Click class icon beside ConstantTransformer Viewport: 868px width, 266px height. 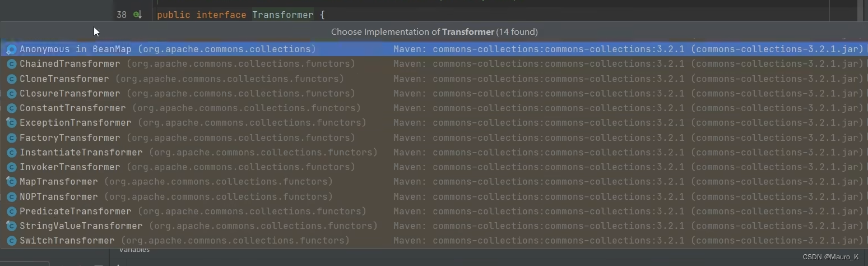pyautogui.click(x=11, y=108)
